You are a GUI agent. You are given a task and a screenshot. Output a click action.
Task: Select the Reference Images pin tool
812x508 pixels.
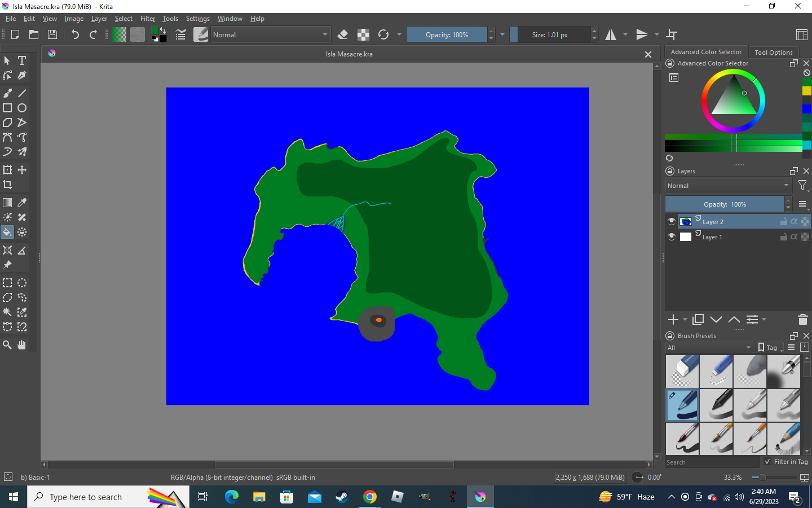point(7,265)
